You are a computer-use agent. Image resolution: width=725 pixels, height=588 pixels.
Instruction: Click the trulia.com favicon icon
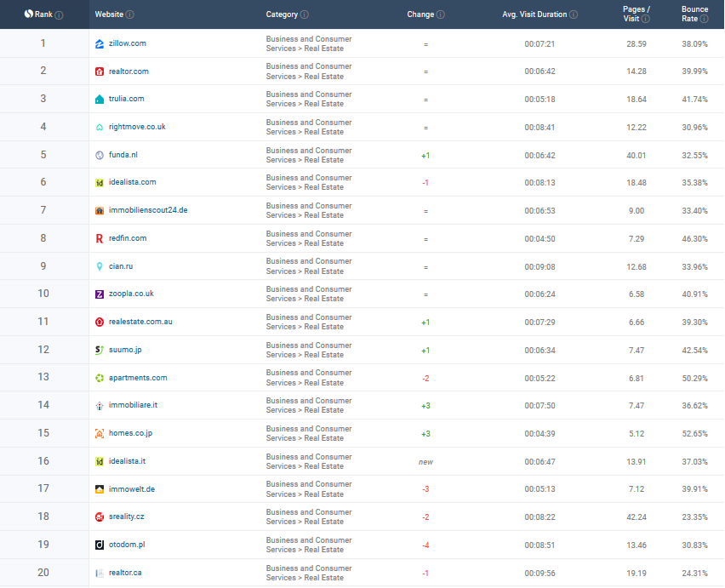click(x=100, y=99)
